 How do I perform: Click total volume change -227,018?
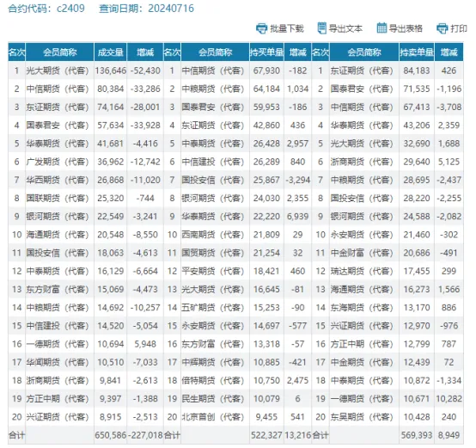click(x=145, y=435)
